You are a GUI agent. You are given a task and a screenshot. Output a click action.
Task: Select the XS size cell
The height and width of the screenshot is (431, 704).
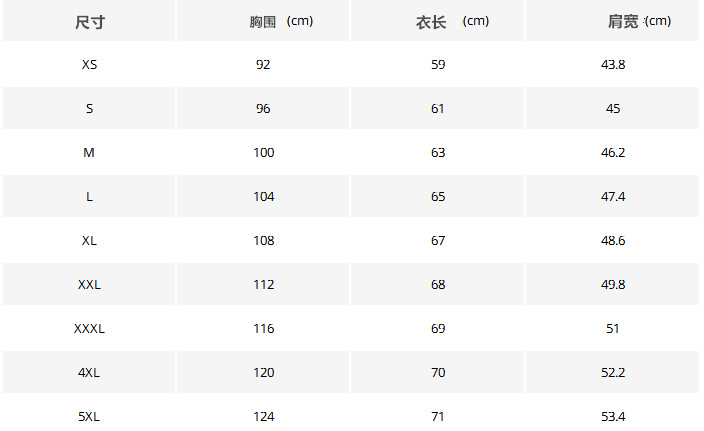[x=89, y=64]
